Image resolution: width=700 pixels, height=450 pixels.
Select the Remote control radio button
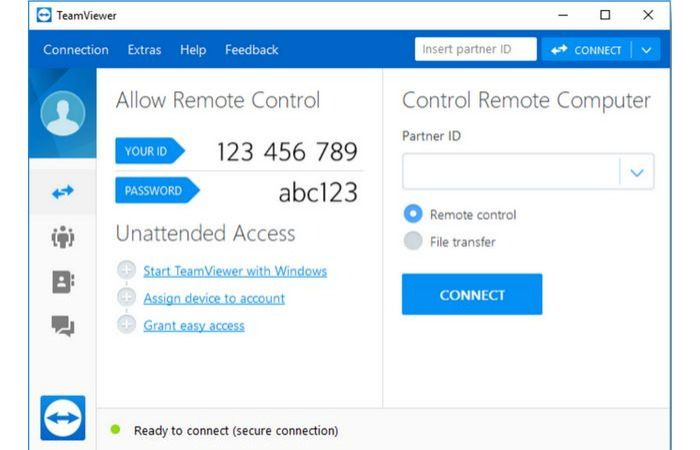click(412, 214)
